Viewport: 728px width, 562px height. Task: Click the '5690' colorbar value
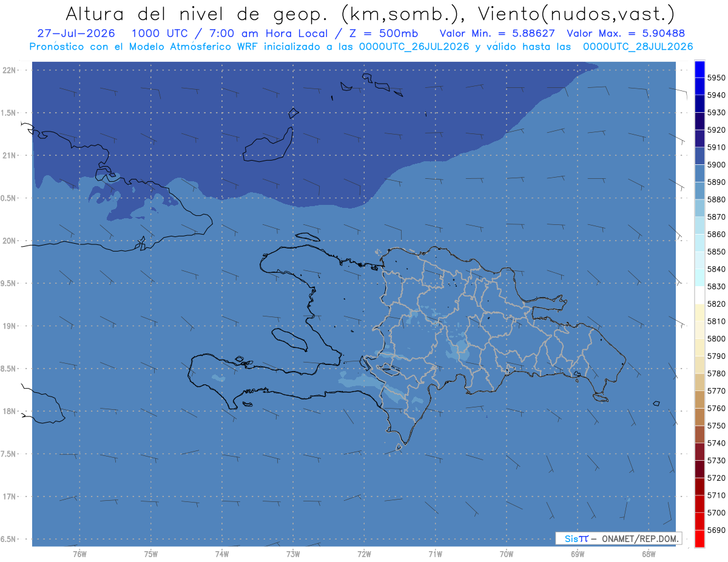pos(716,530)
